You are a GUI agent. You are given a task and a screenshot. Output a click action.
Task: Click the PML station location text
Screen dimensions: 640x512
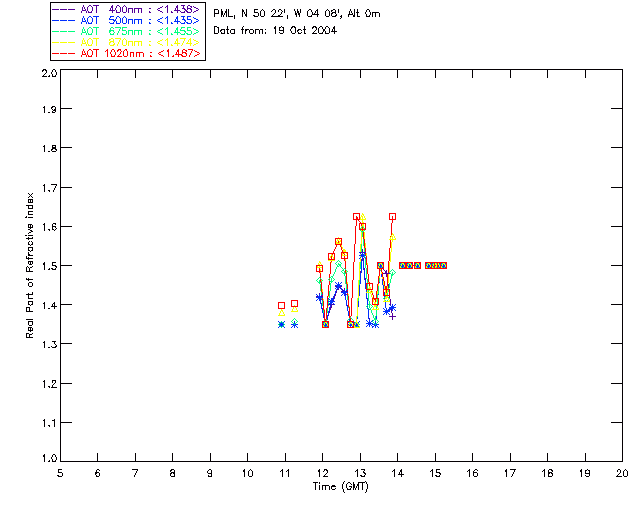pyautogui.click(x=297, y=13)
